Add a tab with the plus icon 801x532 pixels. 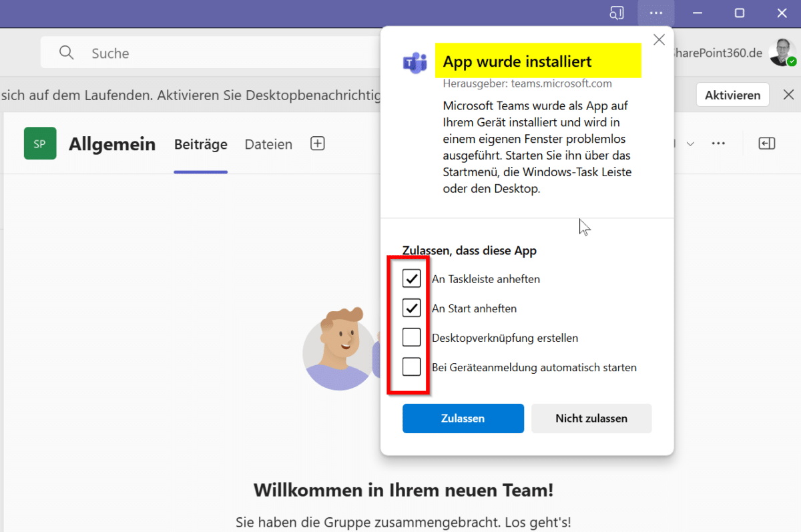[318, 144]
